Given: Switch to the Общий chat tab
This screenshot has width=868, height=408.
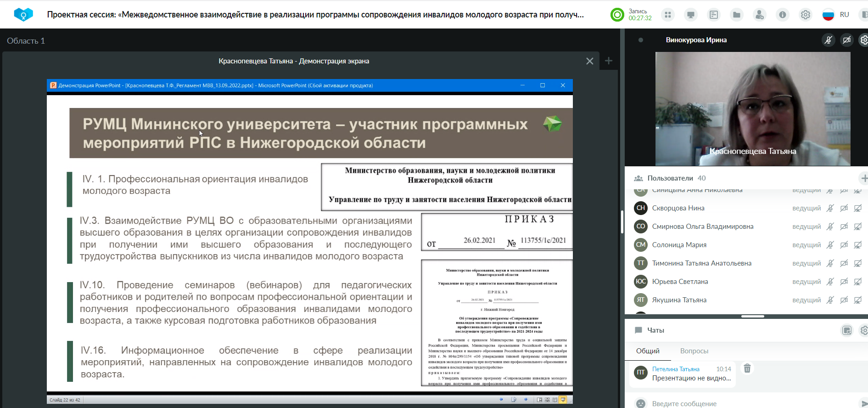Looking at the screenshot, I should pos(648,351).
